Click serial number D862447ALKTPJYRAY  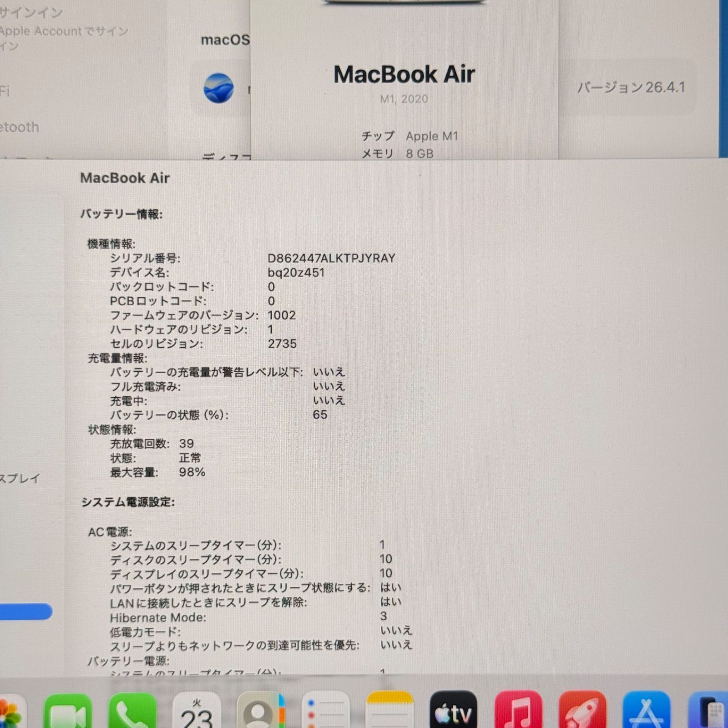(x=331, y=258)
